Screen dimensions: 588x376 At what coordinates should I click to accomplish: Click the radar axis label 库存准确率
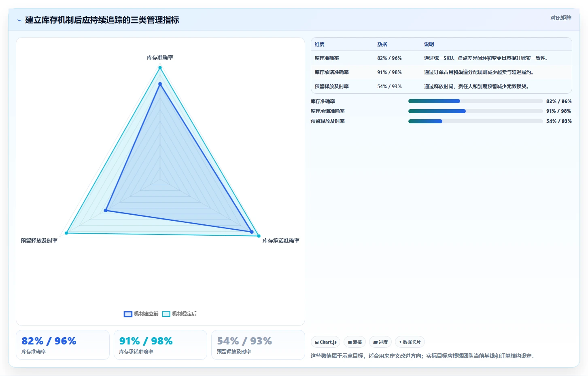click(160, 58)
